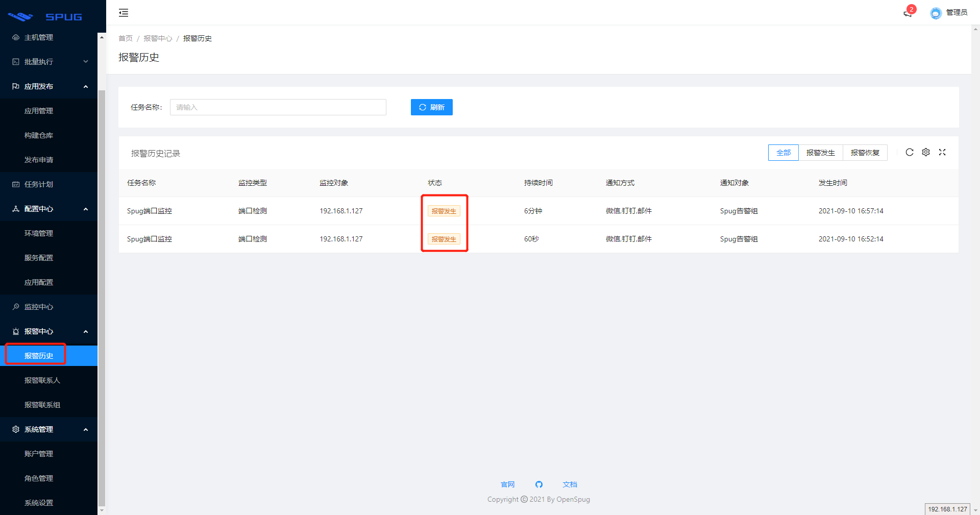Image resolution: width=980 pixels, height=515 pixels.
Task: Click the administrator avatar icon
Action: point(936,13)
